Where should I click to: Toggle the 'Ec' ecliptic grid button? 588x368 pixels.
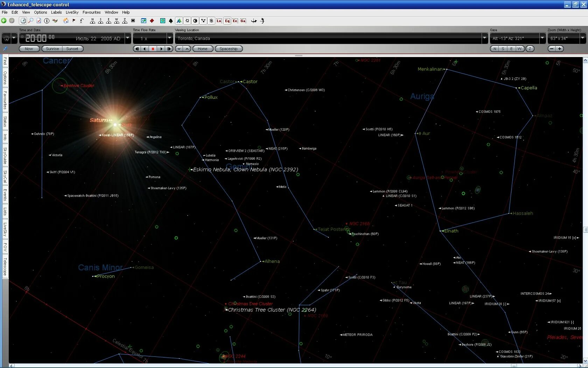(235, 21)
